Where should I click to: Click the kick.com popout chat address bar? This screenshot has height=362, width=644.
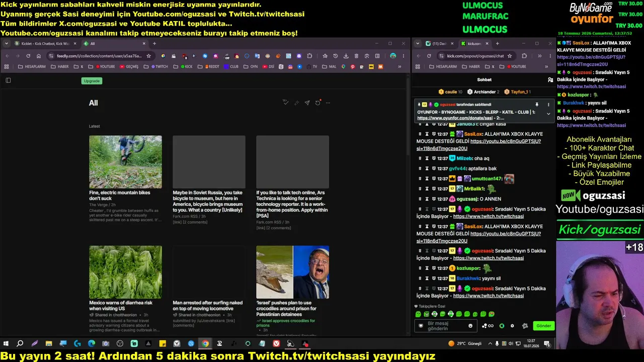pyautogui.click(x=475, y=56)
